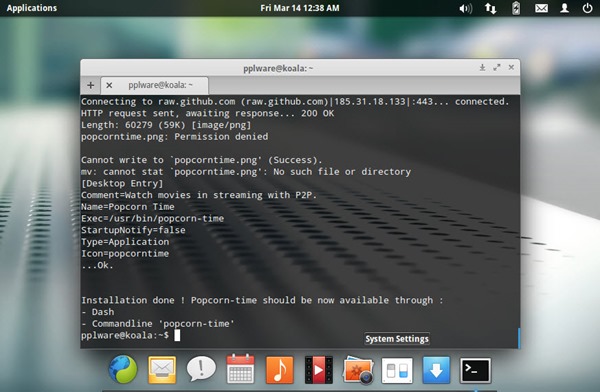Click the 'Icon=popcorntime' line
600x392 pixels.
125,253
